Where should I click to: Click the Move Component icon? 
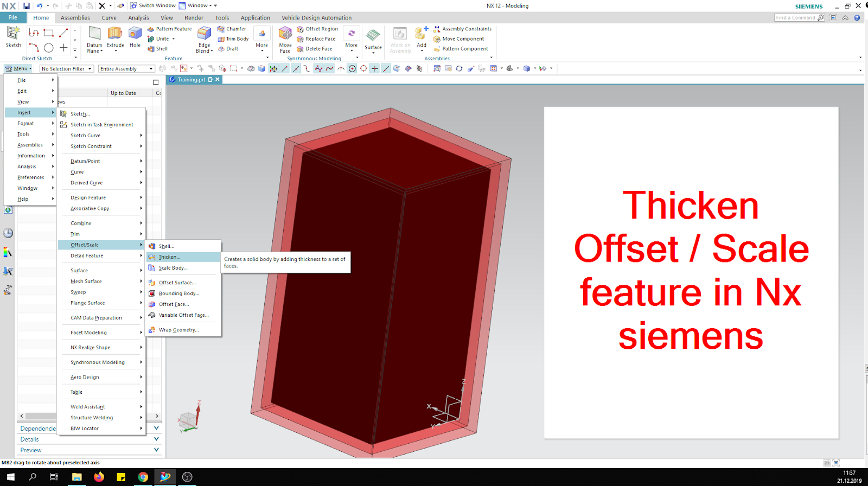pyautogui.click(x=437, y=39)
